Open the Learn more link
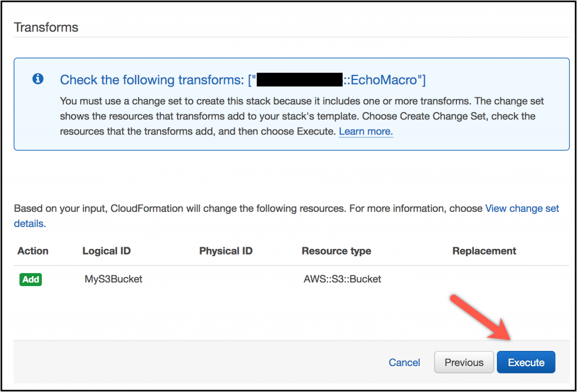 click(366, 131)
